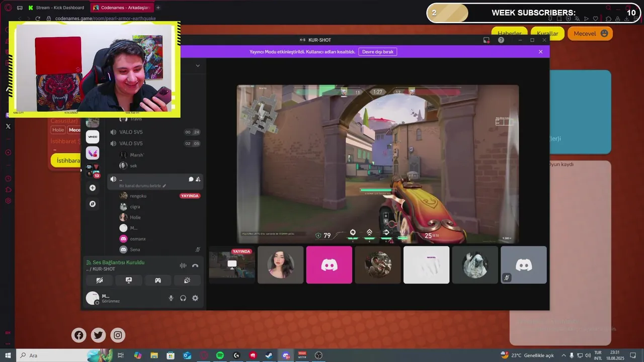
Task: Open the voice channel chat bubble
Action: tap(191, 179)
